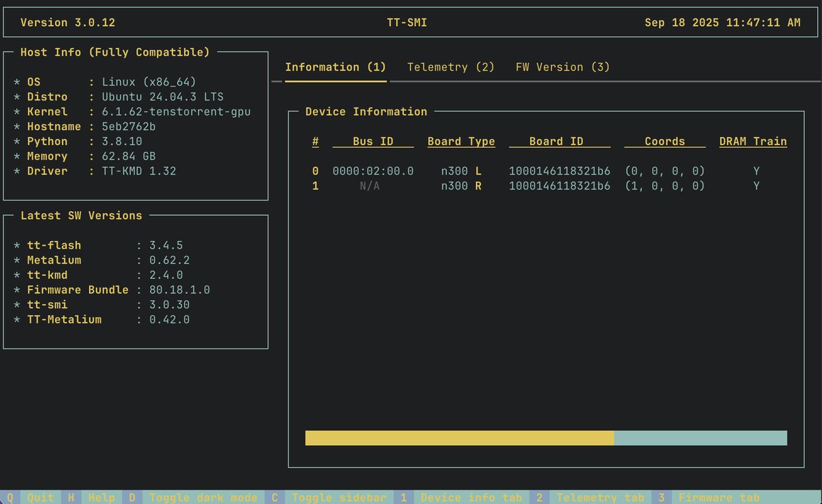Click DRAM Train Y for device 0

click(756, 171)
